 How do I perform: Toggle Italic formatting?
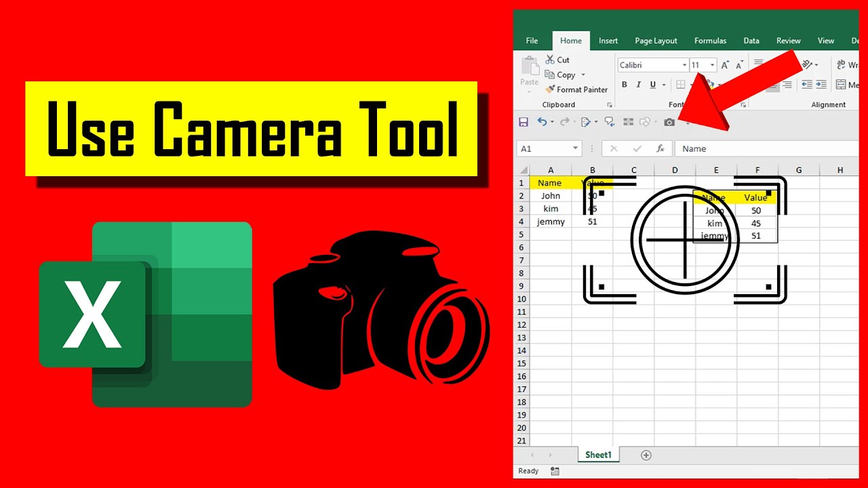[639, 85]
